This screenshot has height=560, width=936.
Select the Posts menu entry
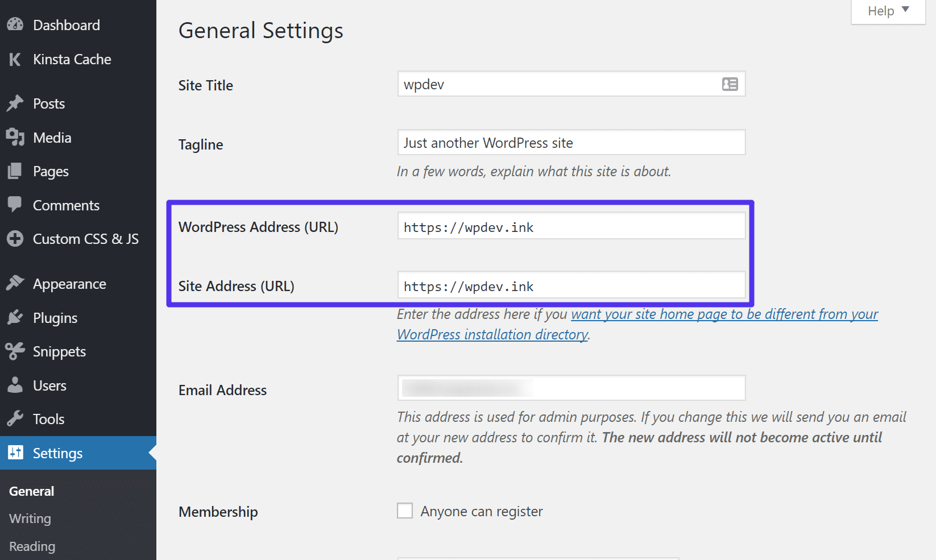coord(48,103)
